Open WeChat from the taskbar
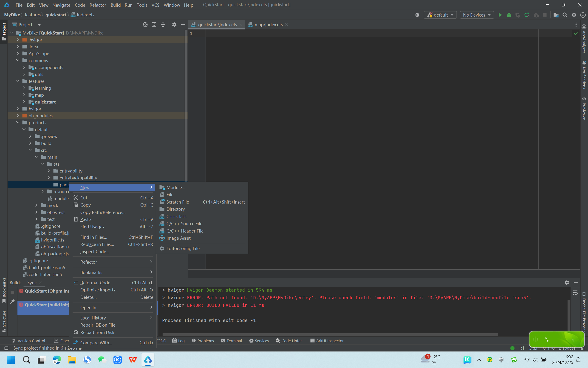This screenshot has width=588, height=368. 102,360
